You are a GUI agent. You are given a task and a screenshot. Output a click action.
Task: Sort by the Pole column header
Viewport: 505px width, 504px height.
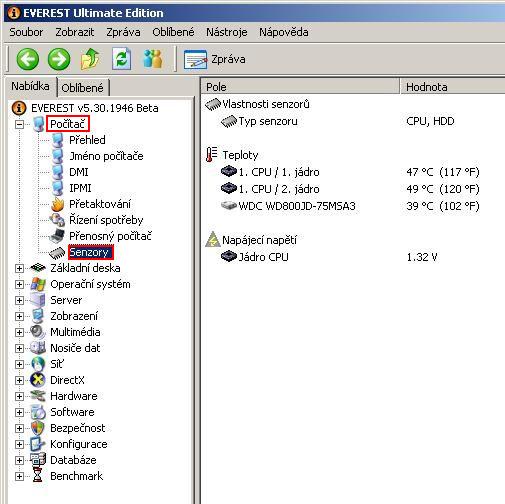300,87
